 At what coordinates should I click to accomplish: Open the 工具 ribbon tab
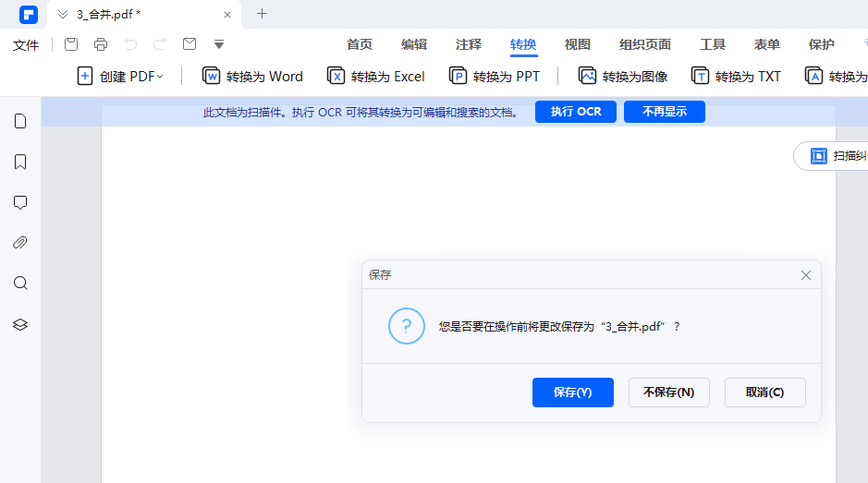[713, 44]
